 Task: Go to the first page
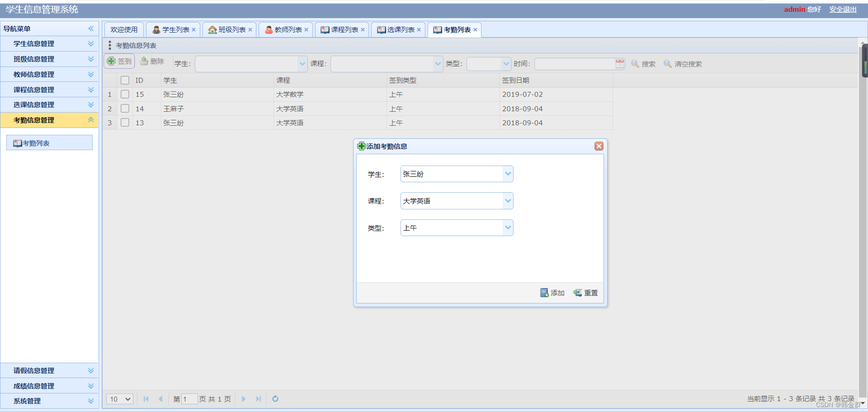click(x=146, y=399)
